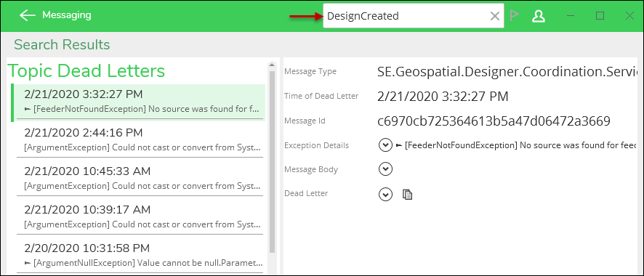644x276 pixels.
Task: Click the Message Id value c6970cb7...
Action: pyautogui.click(x=494, y=121)
